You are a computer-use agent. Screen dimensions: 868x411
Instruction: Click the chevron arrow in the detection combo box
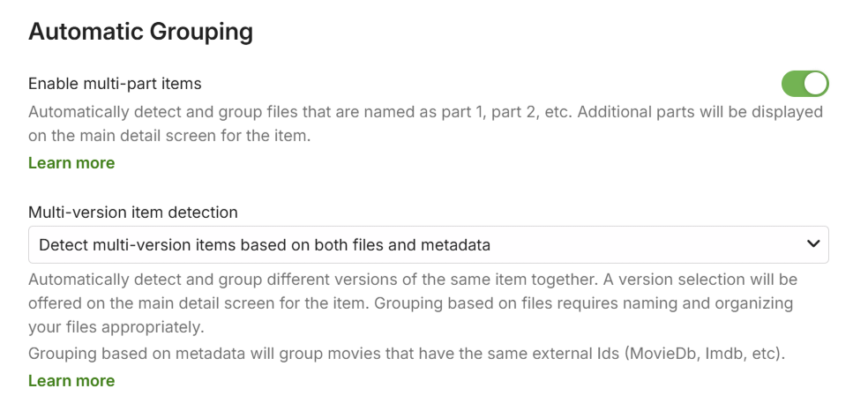[x=813, y=244]
